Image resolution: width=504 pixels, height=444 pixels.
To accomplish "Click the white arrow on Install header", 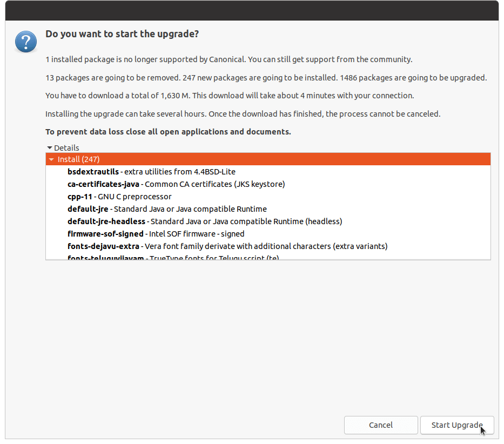I will [51, 159].
